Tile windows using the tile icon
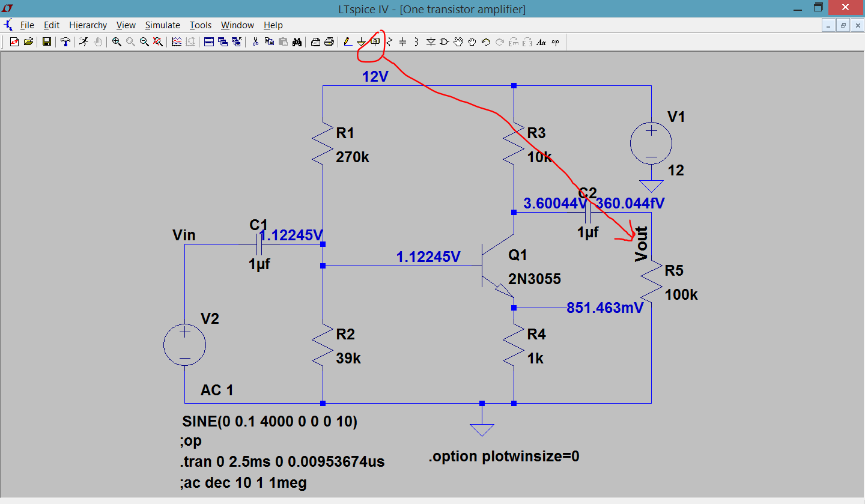The height and width of the screenshot is (504, 865). click(x=209, y=42)
